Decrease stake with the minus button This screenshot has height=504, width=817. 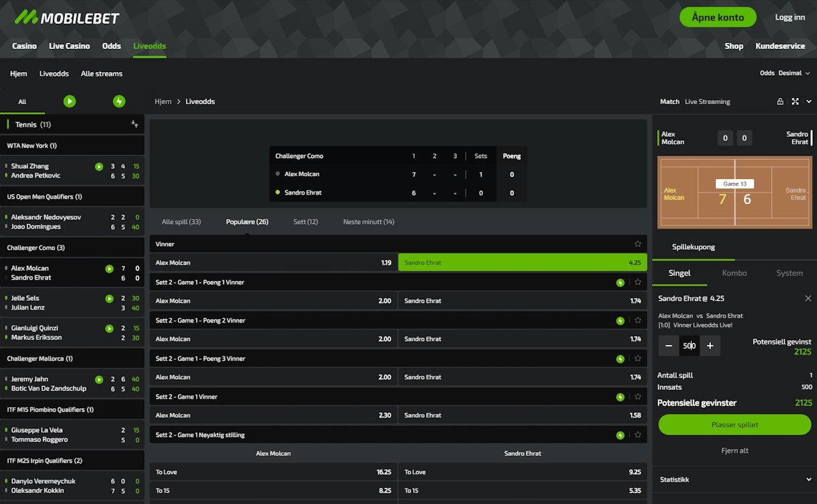pos(669,346)
